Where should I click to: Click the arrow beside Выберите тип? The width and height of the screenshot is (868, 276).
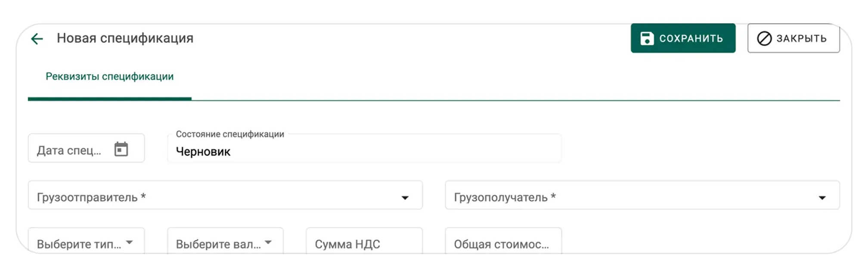129,243
